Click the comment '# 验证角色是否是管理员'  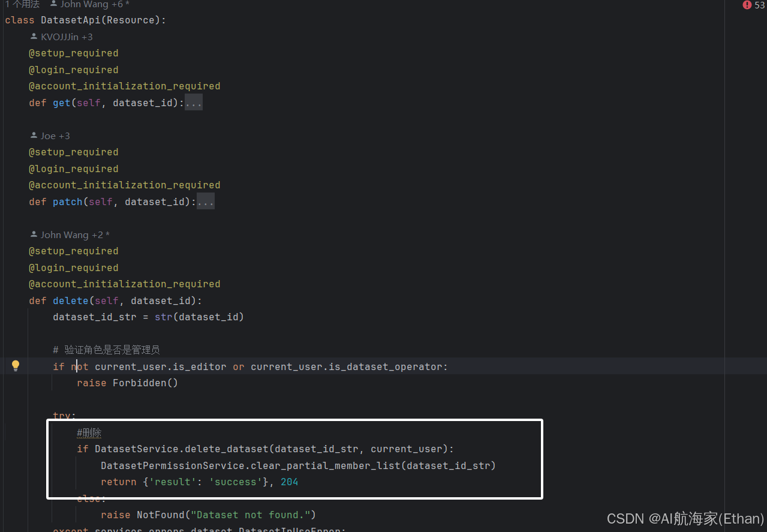tap(107, 350)
